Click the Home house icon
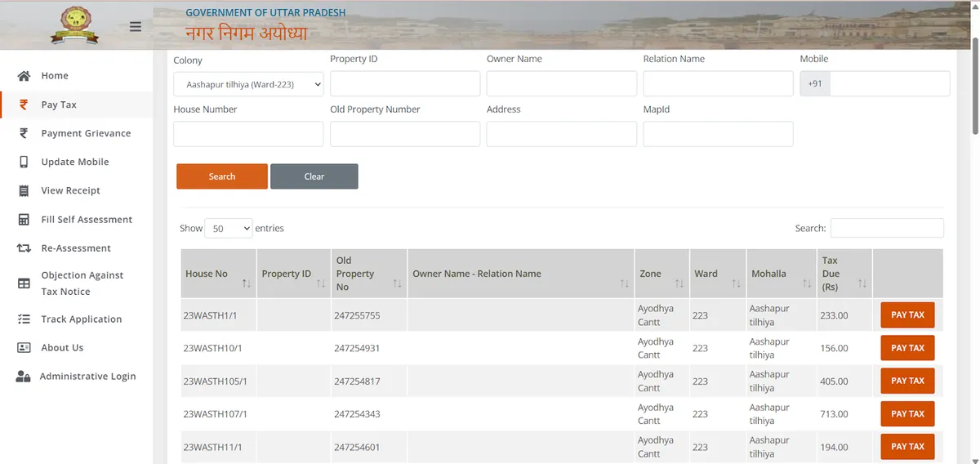The image size is (980, 464). [24, 76]
